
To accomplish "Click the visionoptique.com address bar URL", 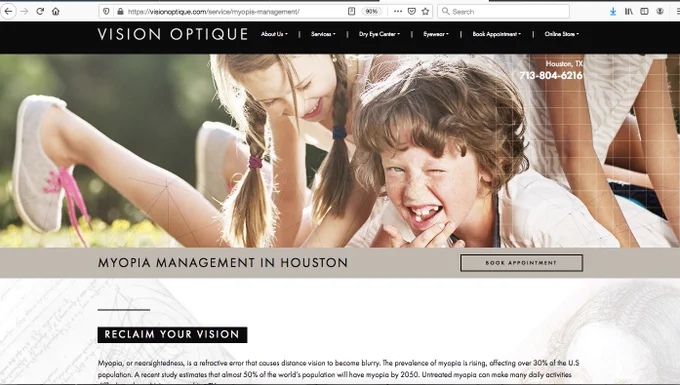I will tap(213, 12).
